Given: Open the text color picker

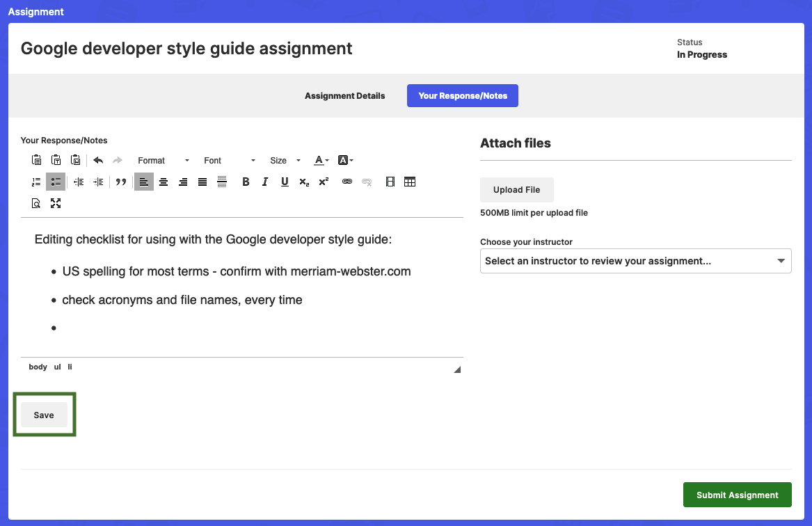Looking at the screenshot, I should pos(319,160).
